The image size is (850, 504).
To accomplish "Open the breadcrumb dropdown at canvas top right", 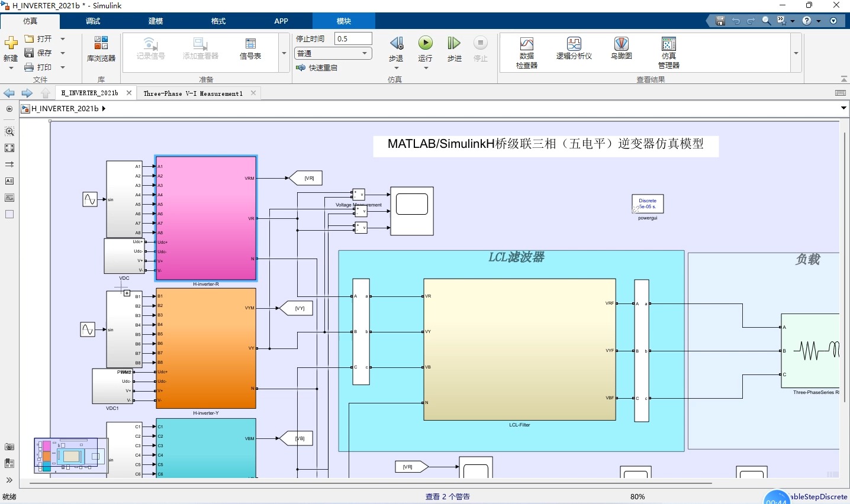I will [843, 108].
